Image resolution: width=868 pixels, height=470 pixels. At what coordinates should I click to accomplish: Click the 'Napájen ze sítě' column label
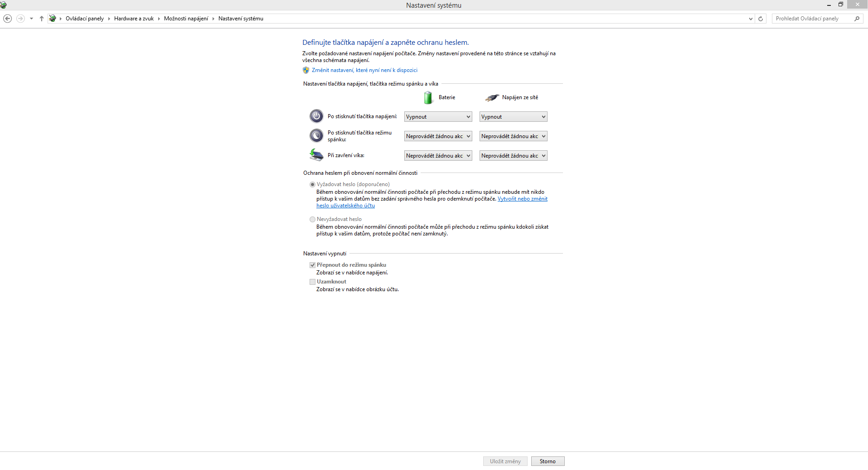coord(520,97)
